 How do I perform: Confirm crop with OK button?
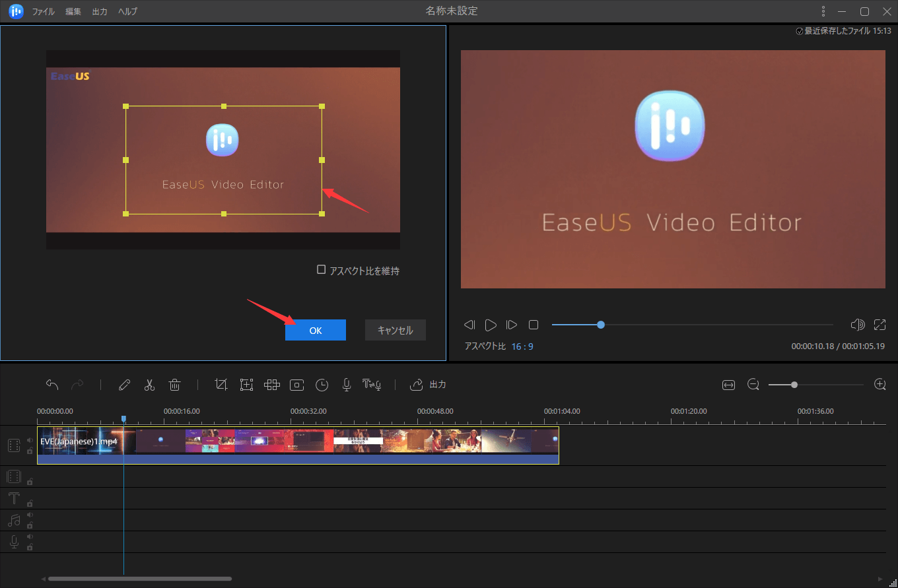click(316, 331)
